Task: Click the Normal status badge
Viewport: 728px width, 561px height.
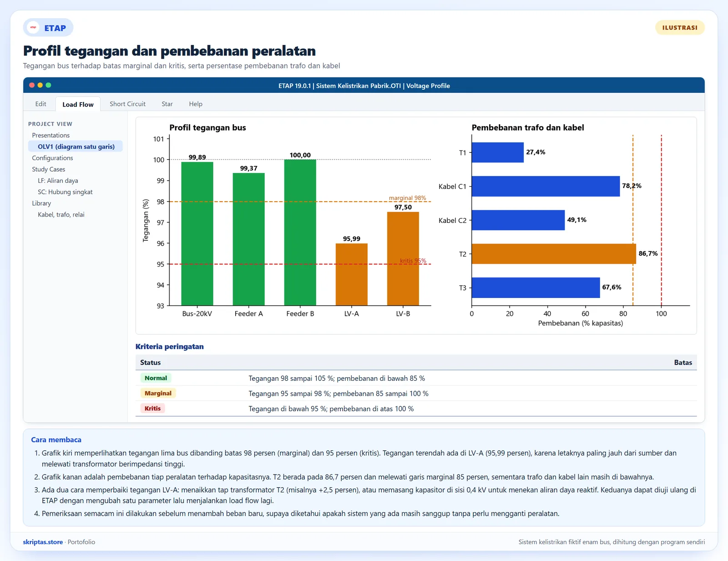Action: tap(156, 378)
